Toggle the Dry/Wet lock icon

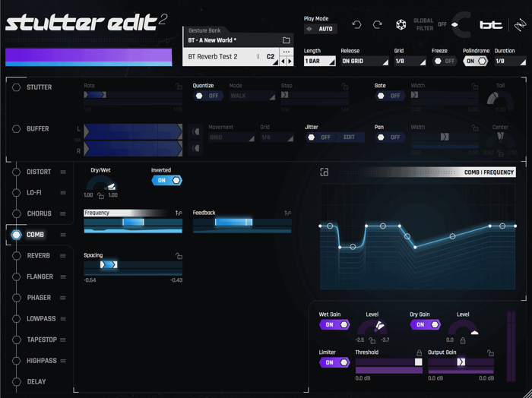100,196
